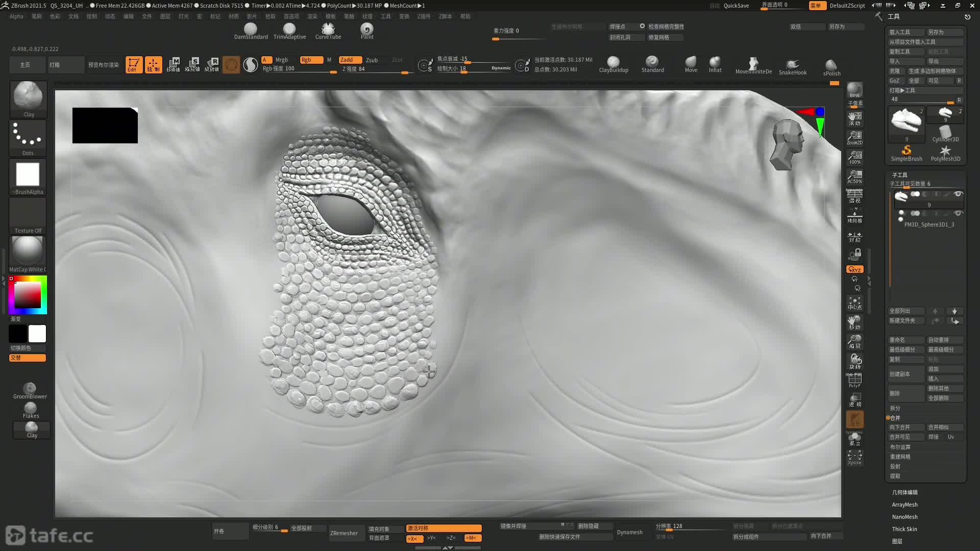Image resolution: width=980 pixels, height=551 pixels.
Task: Toggle Mrgb paint mode
Action: [281, 60]
